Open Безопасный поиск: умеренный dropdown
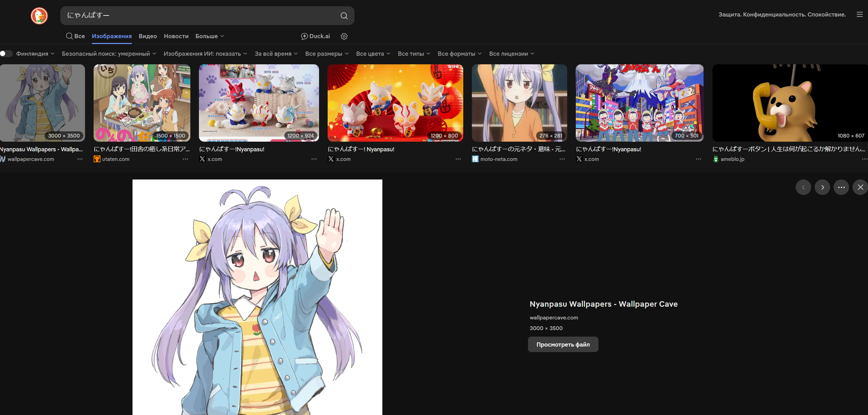This screenshot has width=868, height=415. coord(109,54)
